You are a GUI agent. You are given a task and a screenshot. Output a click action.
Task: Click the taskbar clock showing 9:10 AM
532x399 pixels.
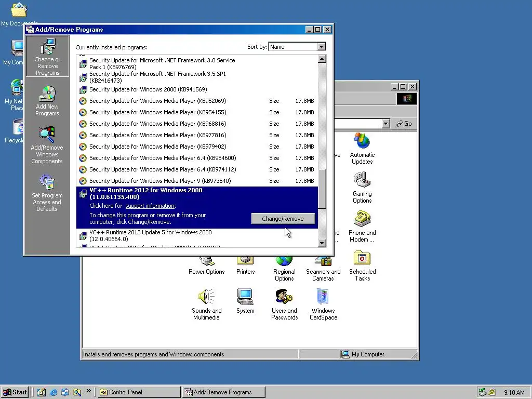[x=514, y=393]
